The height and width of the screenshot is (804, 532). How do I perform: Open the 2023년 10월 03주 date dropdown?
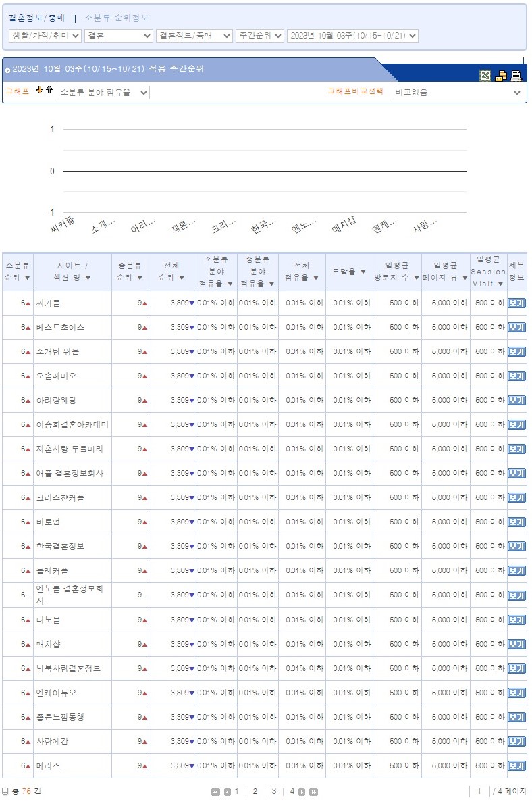352,36
